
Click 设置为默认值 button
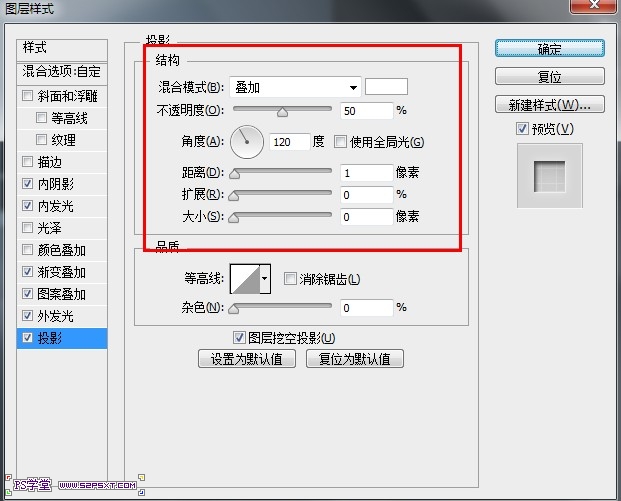(246, 359)
